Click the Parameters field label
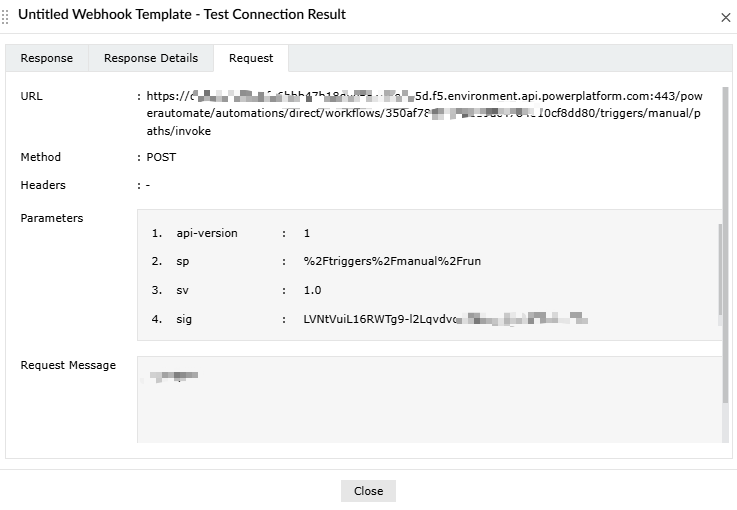The image size is (737, 510). (52, 218)
